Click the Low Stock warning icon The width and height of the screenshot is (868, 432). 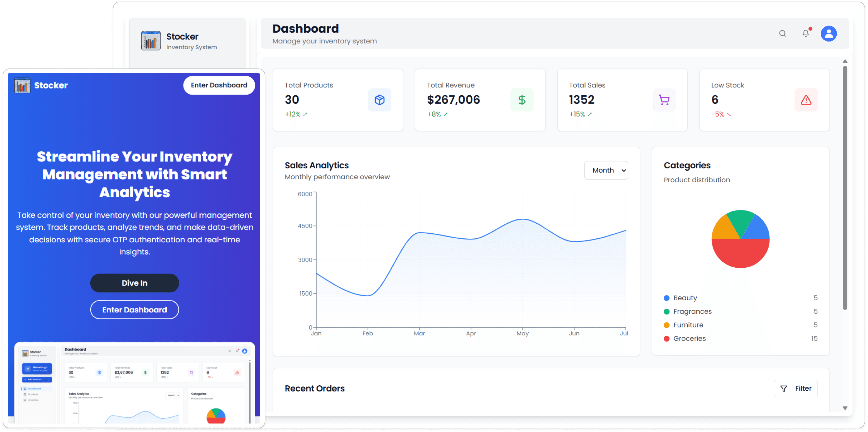click(806, 100)
